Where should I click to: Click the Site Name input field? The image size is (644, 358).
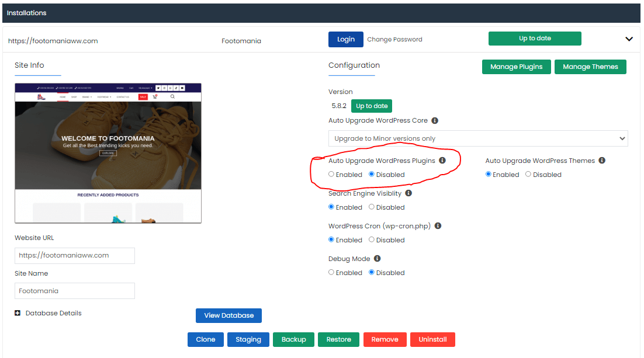click(75, 291)
